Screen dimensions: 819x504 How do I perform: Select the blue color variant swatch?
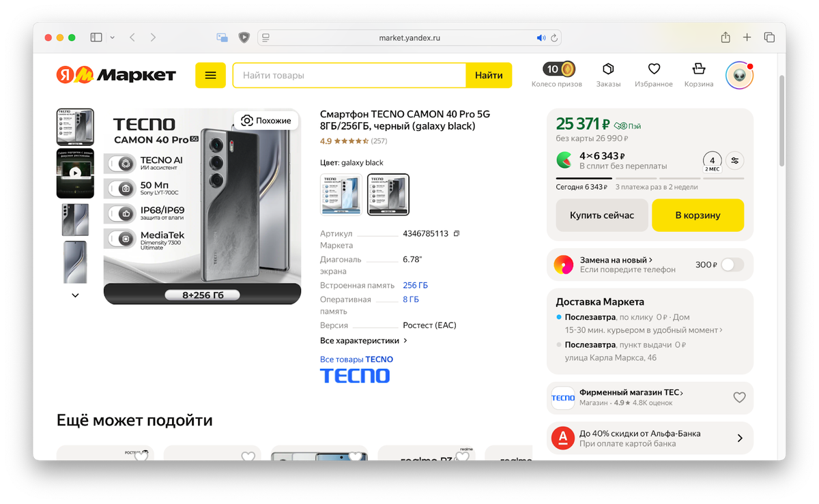[341, 194]
